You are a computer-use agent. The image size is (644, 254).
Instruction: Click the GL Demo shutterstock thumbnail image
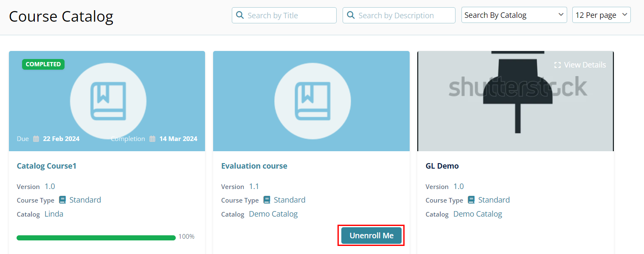pyautogui.click(x=515, y=106)
